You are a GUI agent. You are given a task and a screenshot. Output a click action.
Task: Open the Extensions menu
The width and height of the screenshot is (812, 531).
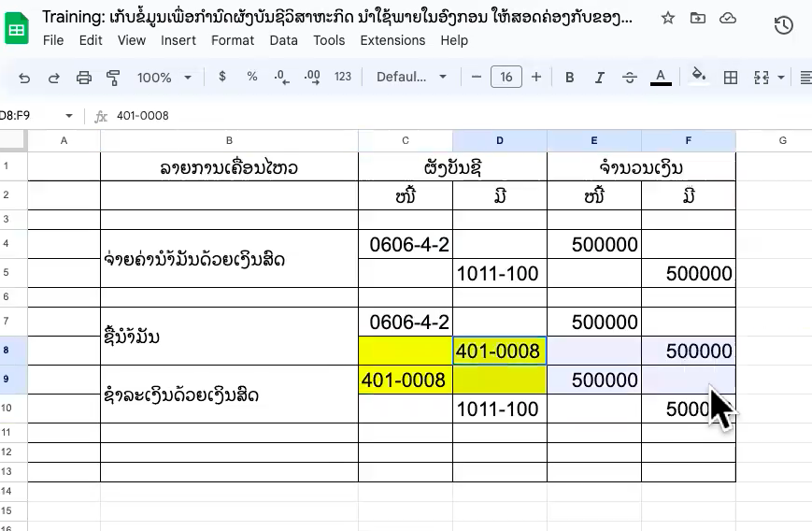[x=392, y=40]
